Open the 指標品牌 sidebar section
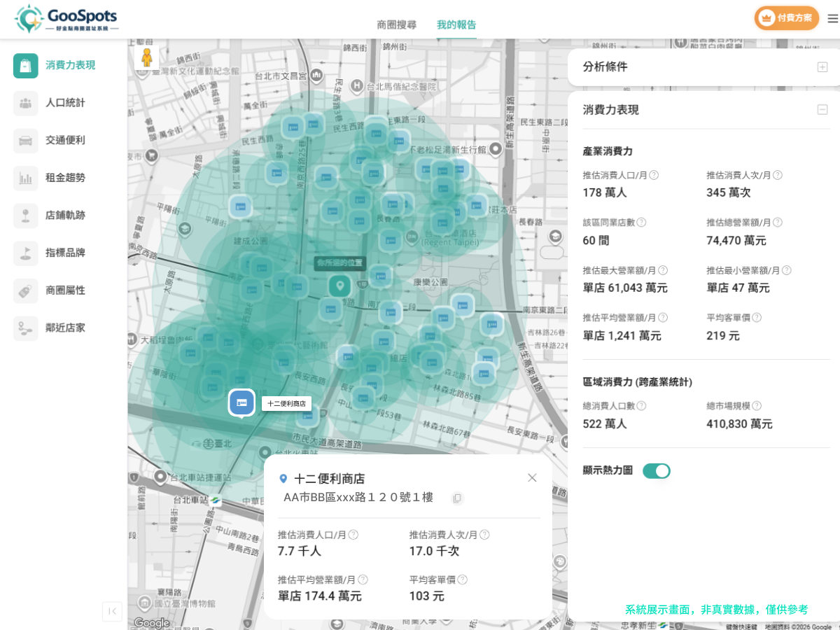The height and width of the screenshot is (630, 840). [49, 253]
